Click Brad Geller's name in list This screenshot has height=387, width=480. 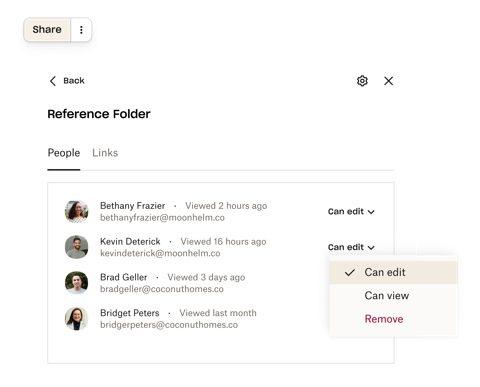click(124, 277)
